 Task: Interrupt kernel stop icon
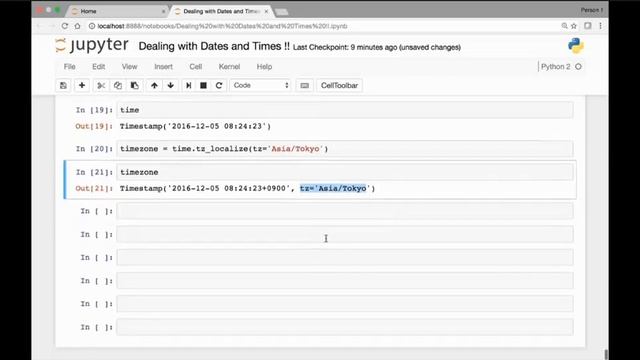tap(203, 85)
